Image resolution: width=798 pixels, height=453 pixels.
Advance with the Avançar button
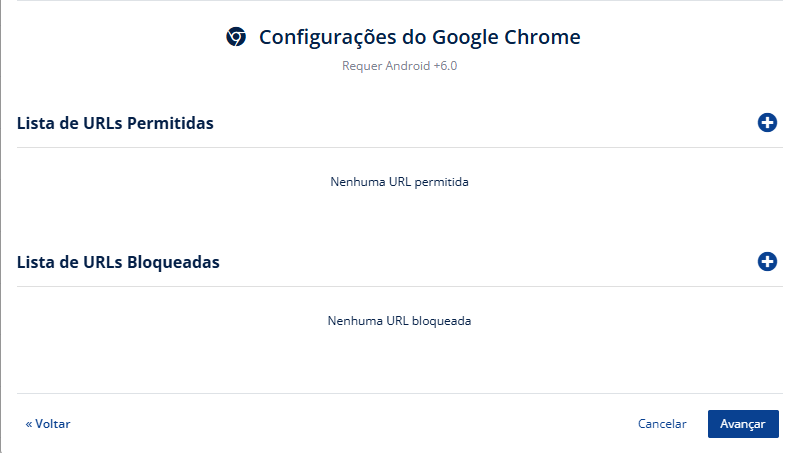pos(743,424)
